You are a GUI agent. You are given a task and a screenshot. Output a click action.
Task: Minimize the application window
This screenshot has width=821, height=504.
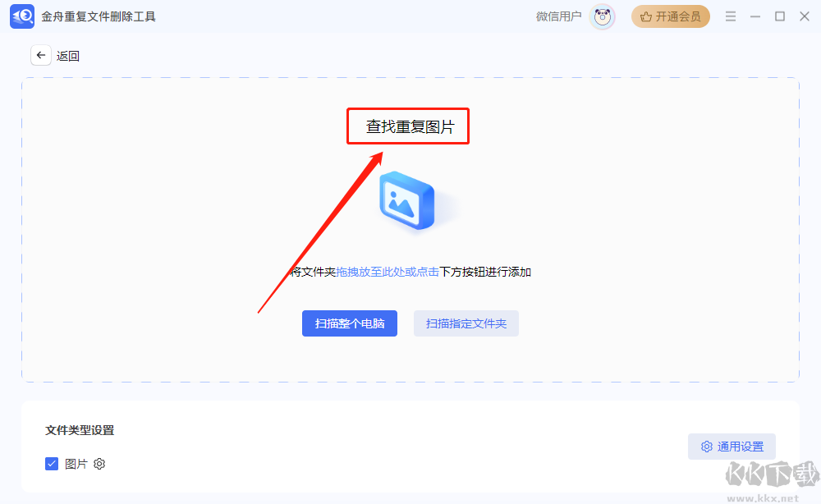click(x=756, y=16)
